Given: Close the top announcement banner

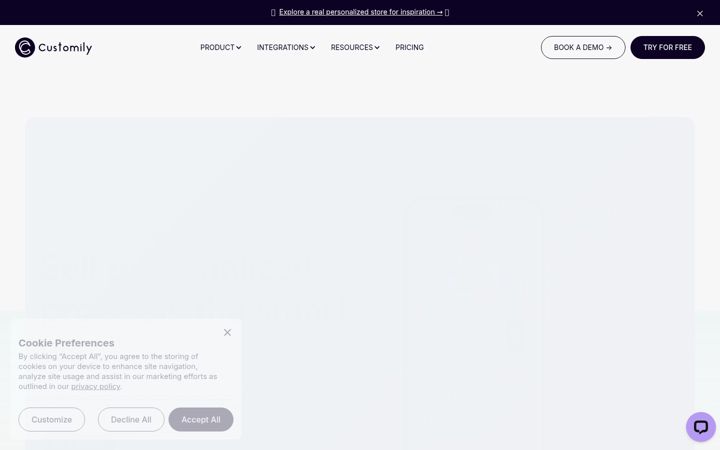Looking at the screenshot, I should click(700, 13).
